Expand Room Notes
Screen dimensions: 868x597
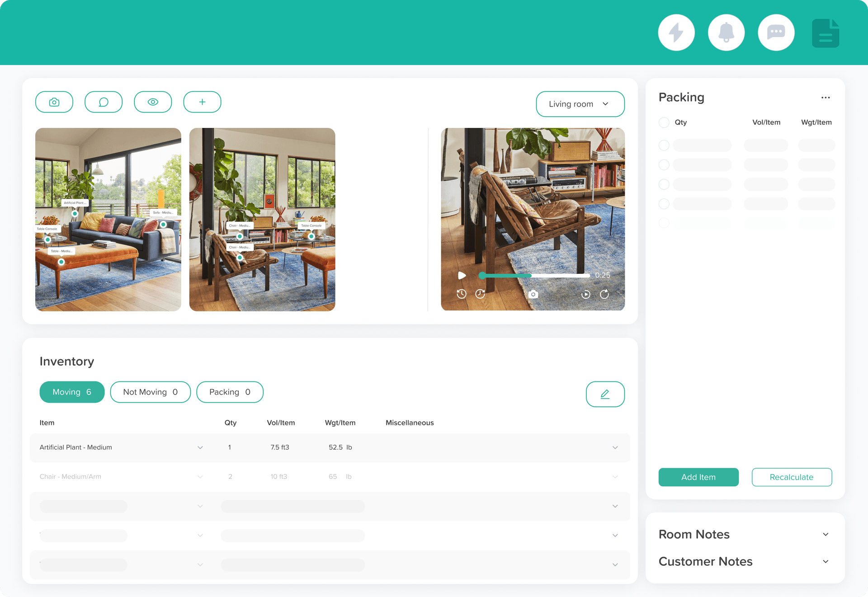pos(826,534)
